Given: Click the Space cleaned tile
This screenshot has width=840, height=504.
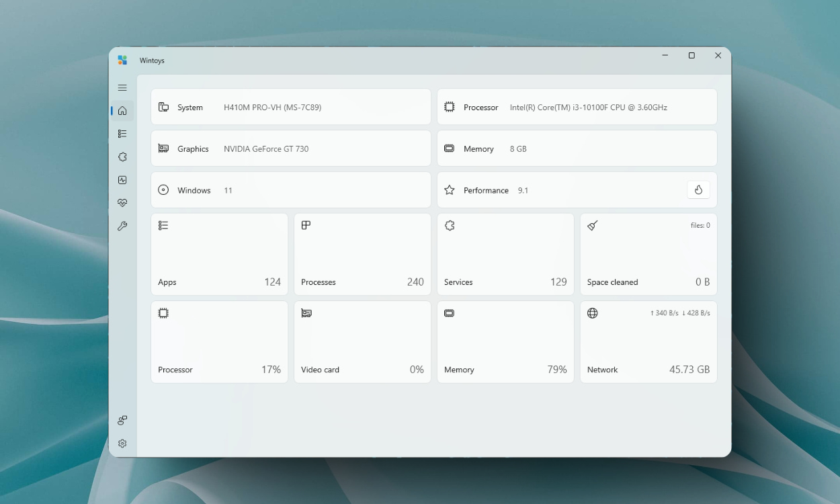Looking at the screenshot, I should click(648, 255).
